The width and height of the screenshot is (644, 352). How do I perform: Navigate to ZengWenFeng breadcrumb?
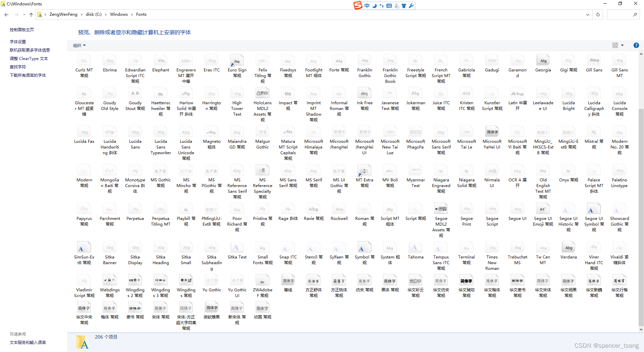[x=63, y=14]
